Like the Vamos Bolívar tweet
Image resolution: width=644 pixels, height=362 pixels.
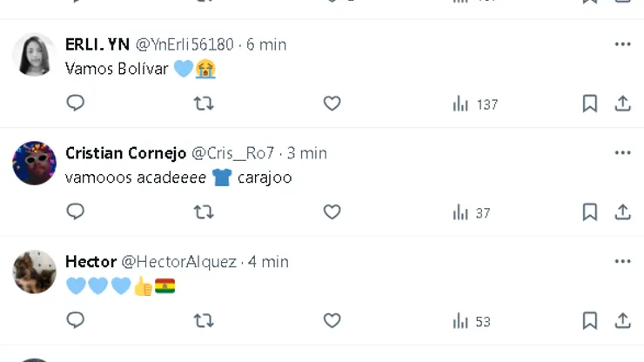(x=332, y=104)
